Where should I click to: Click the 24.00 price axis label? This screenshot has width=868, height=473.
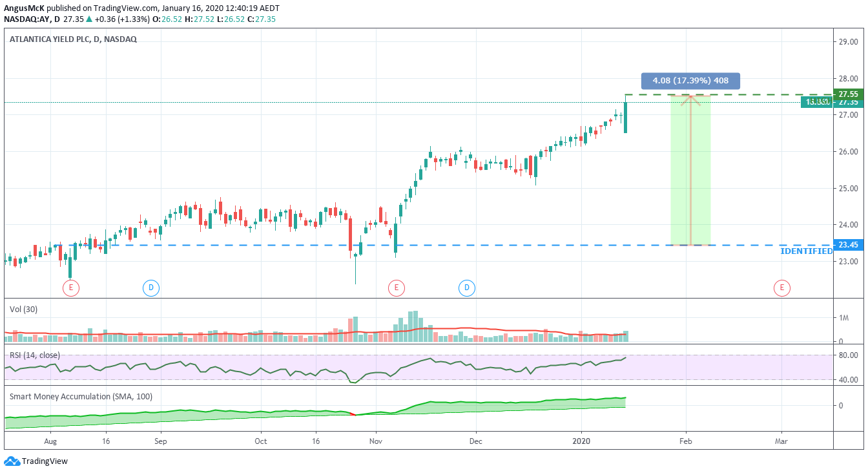847,225
